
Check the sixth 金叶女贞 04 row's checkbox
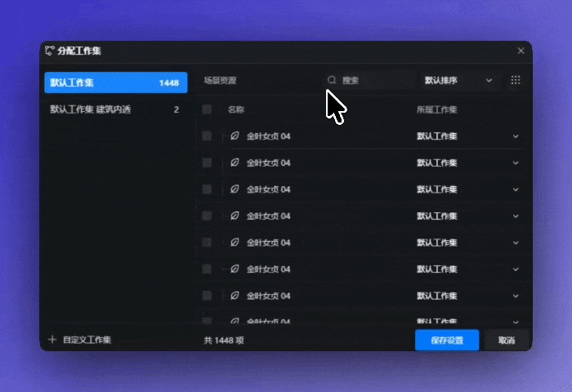point(207,269)
